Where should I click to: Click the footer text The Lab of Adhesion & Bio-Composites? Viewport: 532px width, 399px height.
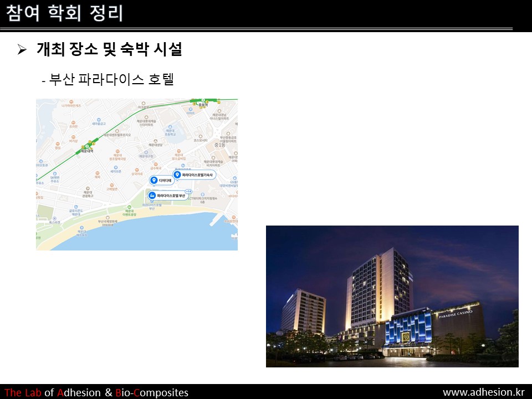click(x=96, y=392)
